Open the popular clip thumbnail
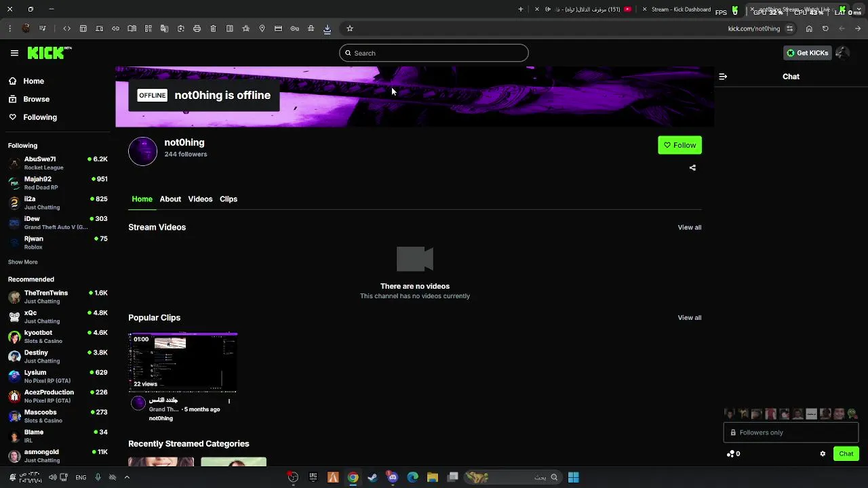Viewport: 868px width, 488px height. pos(183,363)
